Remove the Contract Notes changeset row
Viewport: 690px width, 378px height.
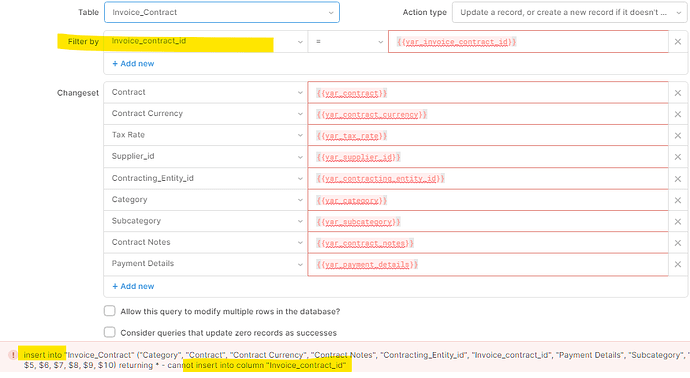pyautogui.click(x=678, y=243)
